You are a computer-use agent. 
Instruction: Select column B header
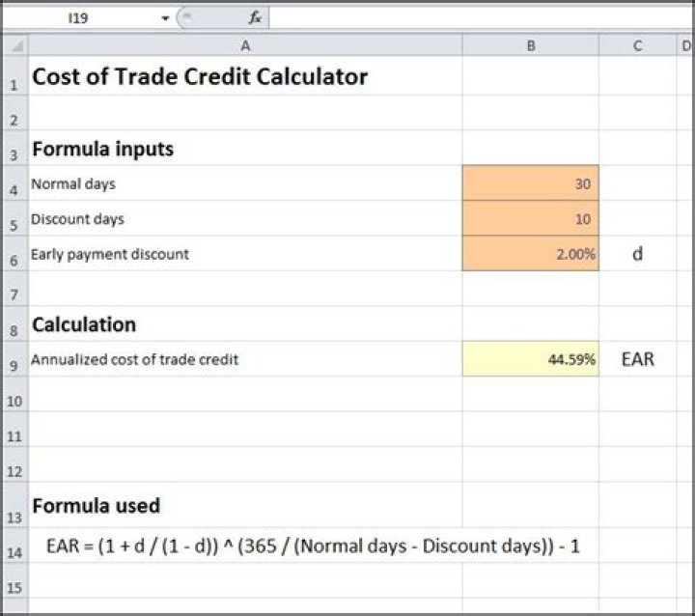click(530, 45)
